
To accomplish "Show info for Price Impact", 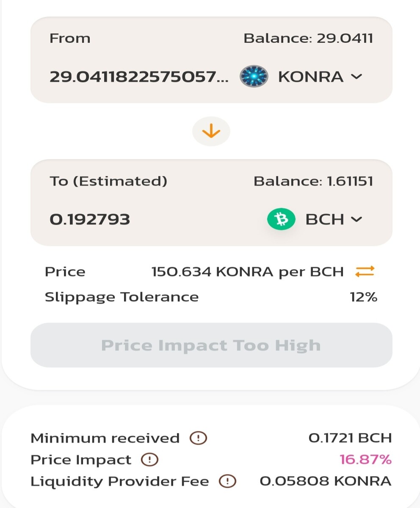I will point(149,460).
